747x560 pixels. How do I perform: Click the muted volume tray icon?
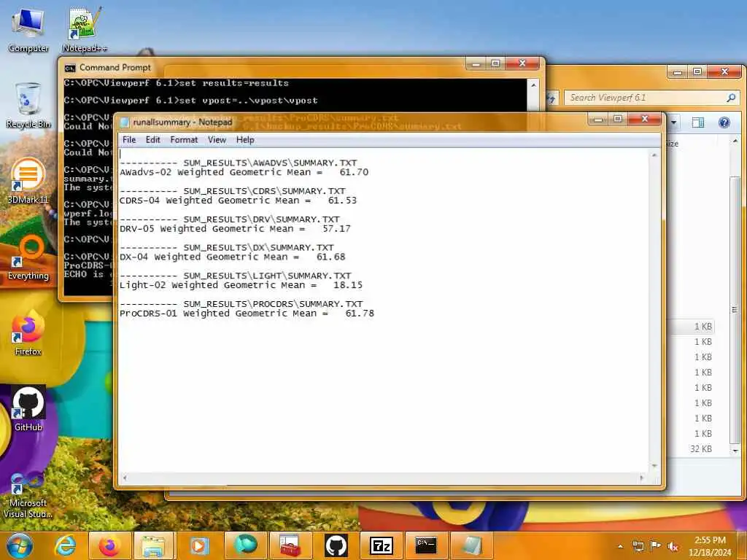[673, 547]
